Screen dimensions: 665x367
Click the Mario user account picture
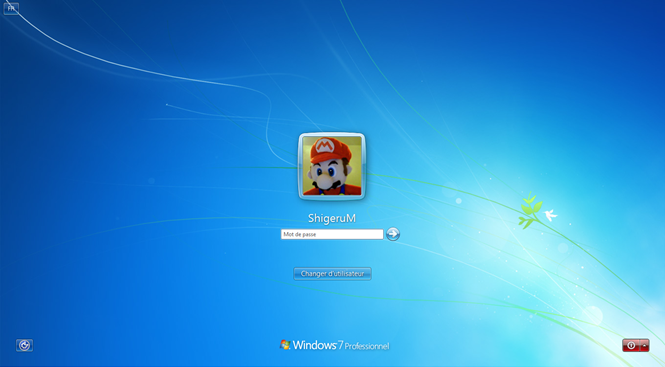click(332, 166)
